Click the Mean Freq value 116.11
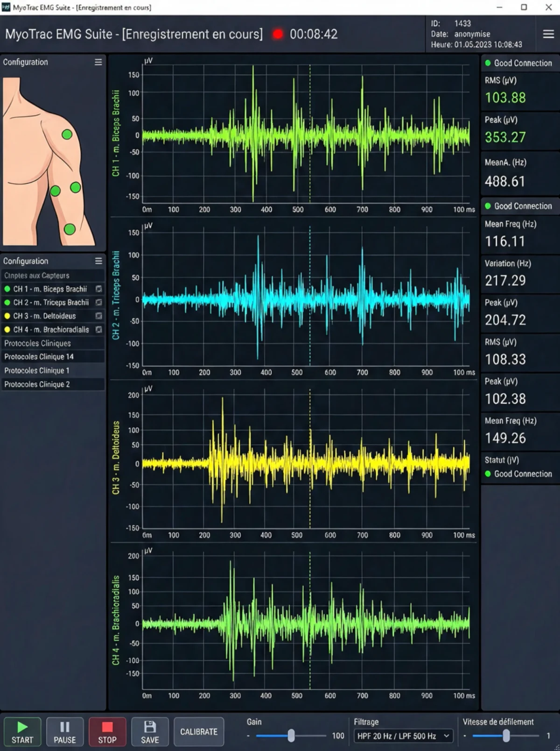The width and height of the screenshot is (560, 751). click(505, 241)
